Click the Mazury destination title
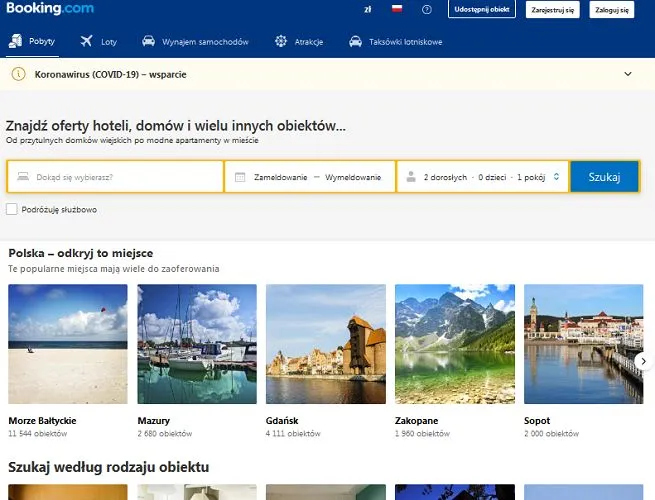Viewport: 655px width, 500px height. tap(154, 421)
